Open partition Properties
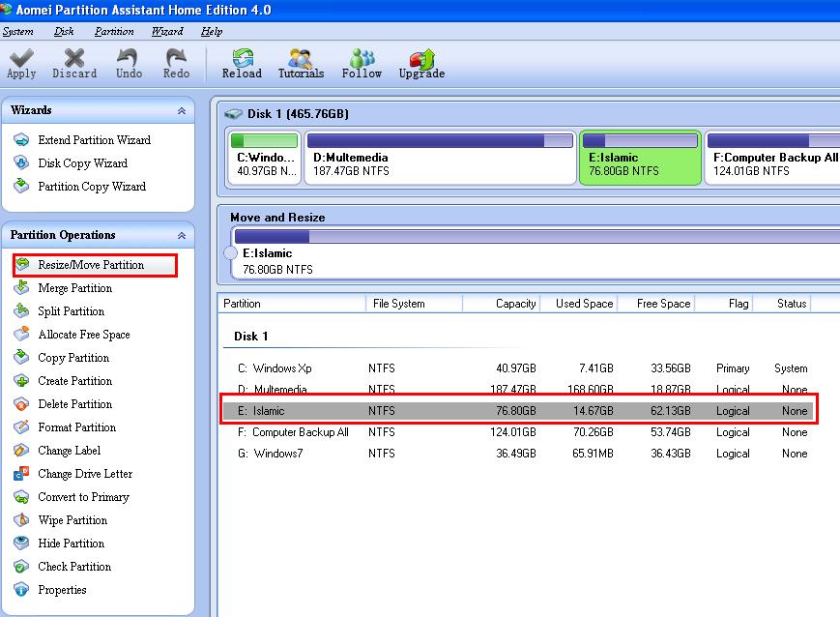840x617 pixels. (x=62, y=590)
